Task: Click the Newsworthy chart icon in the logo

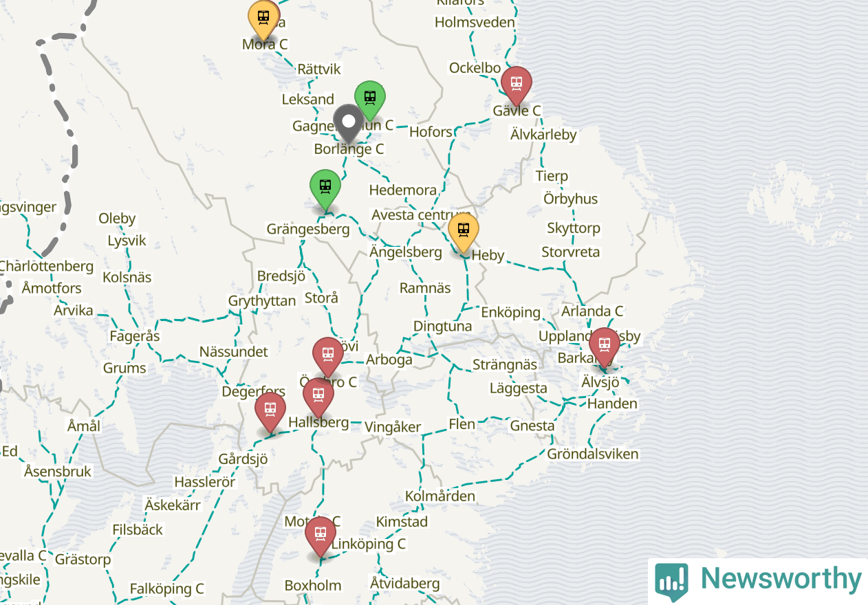Action: coord(671,581)
